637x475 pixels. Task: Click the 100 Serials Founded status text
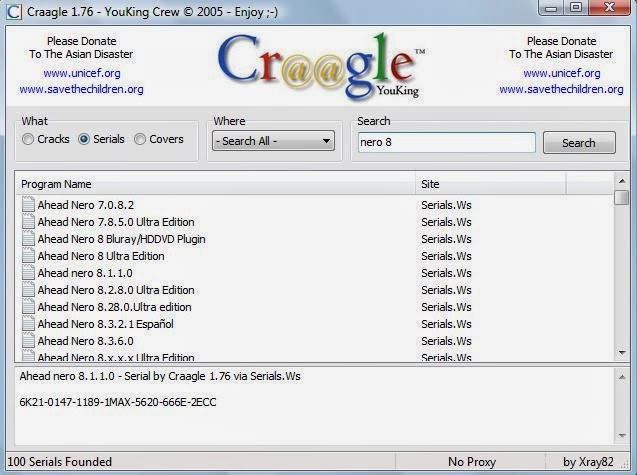pyautogui.click(x=59, y=462)
